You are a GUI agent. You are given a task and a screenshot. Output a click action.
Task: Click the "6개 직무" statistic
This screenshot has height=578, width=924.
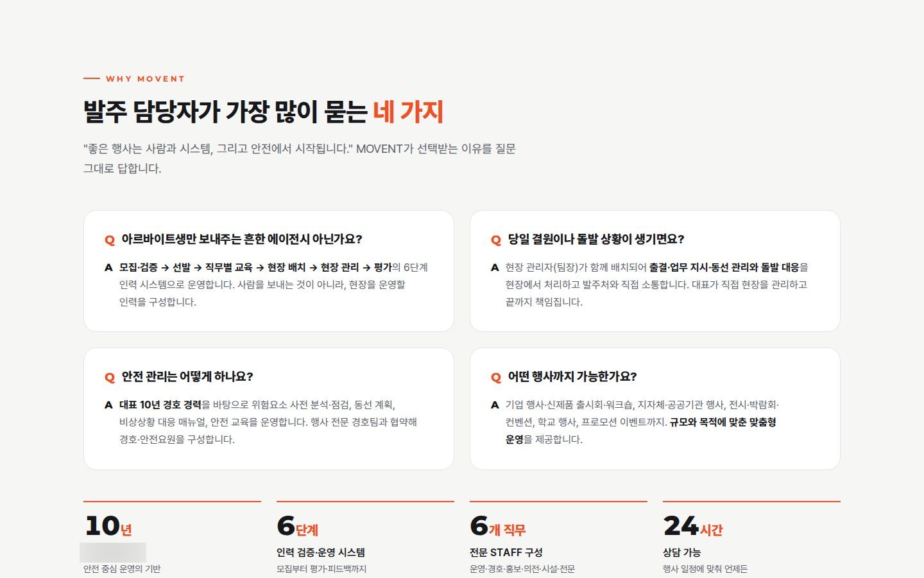[498, 527]
